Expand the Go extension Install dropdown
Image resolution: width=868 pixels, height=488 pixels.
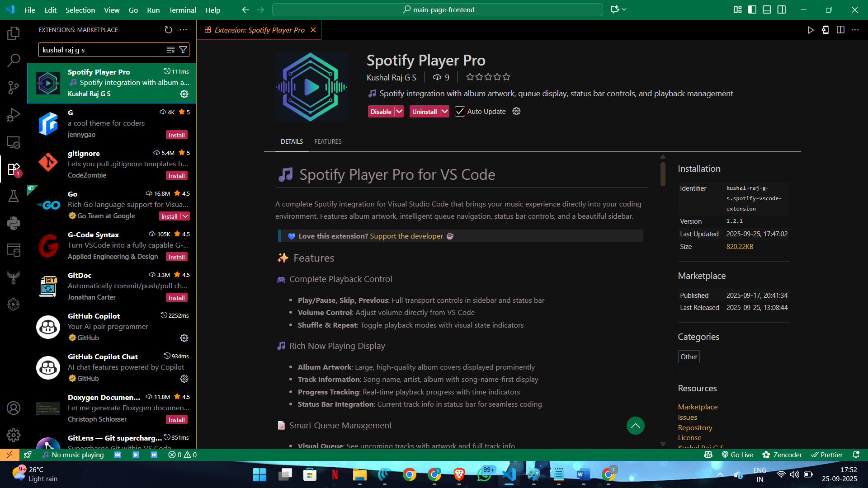tap(185, 216)
